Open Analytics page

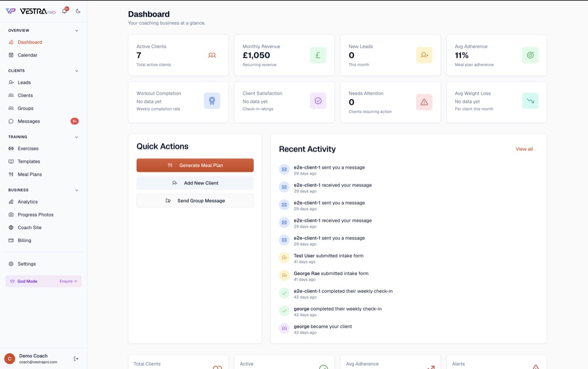tap(43, 201)
